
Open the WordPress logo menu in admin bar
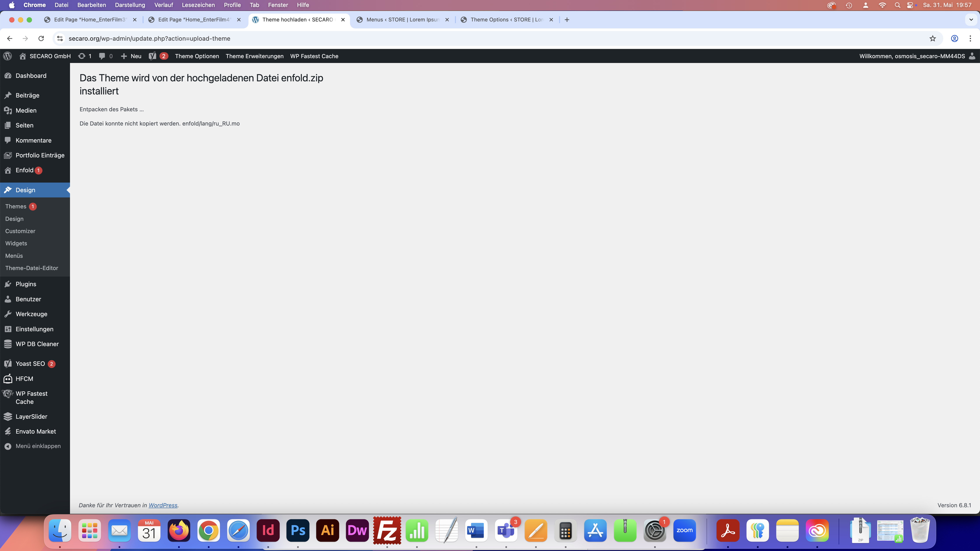tap(8, 56)
